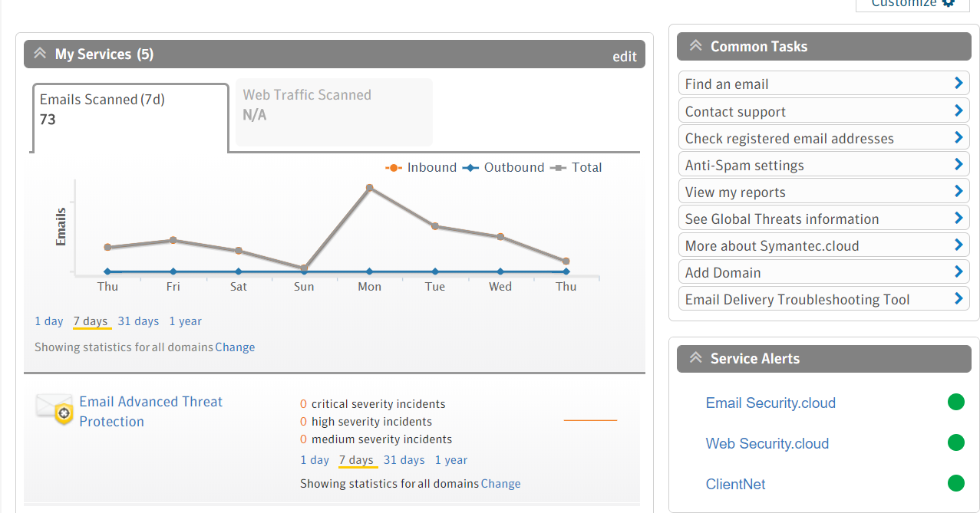Select the 31 days chart range

(x=138, y=321)
